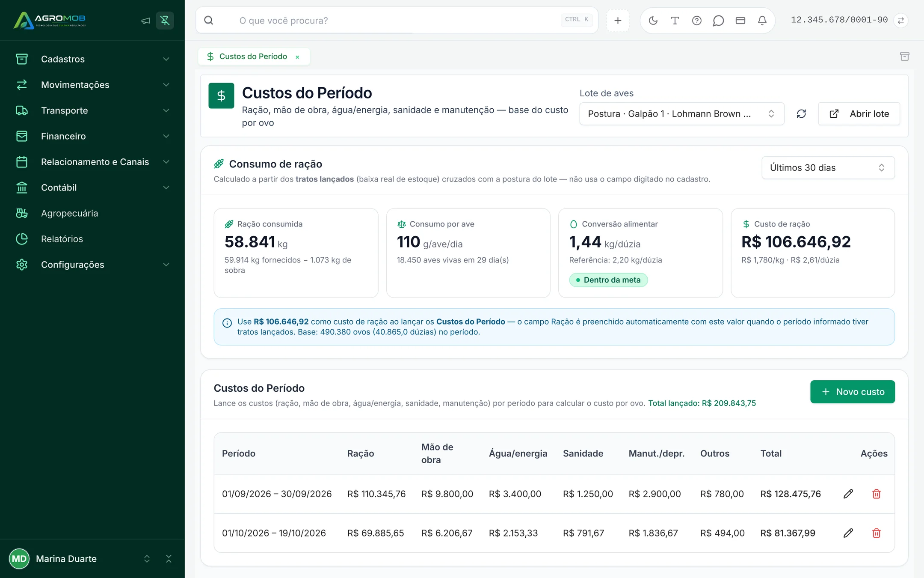Viewport: 924px width, 578px height.
Task: Click the search magnifier icon
Action: (x=209, y=21)
